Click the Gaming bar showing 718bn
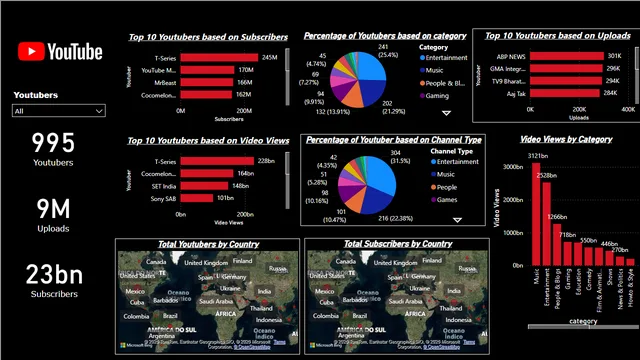The height and width of the screenshot is (360, 640). (568, 253)
